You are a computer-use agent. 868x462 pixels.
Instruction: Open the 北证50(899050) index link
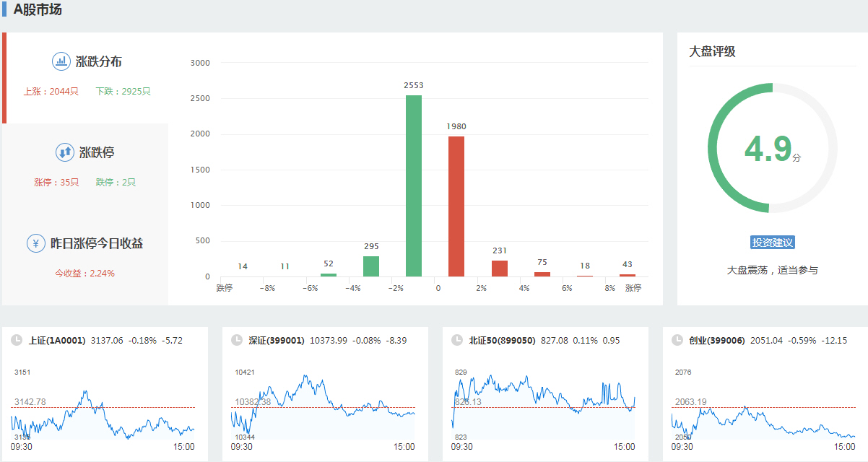click(502, 340)
